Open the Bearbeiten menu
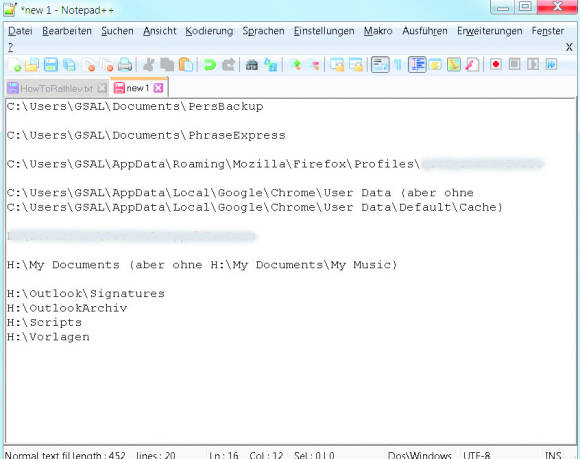580x459 pixels. coord(67,31)
